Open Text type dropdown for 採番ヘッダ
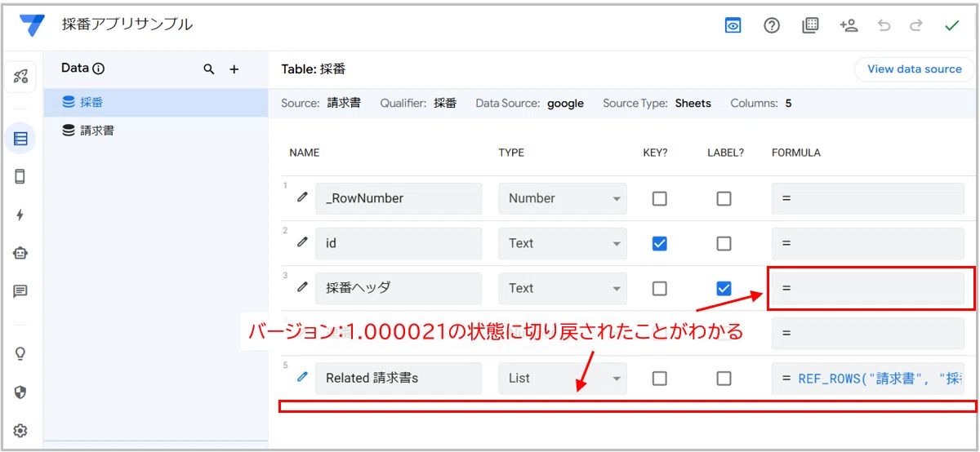This screenshot has width=980, height=452. click(x=563, y=288)
